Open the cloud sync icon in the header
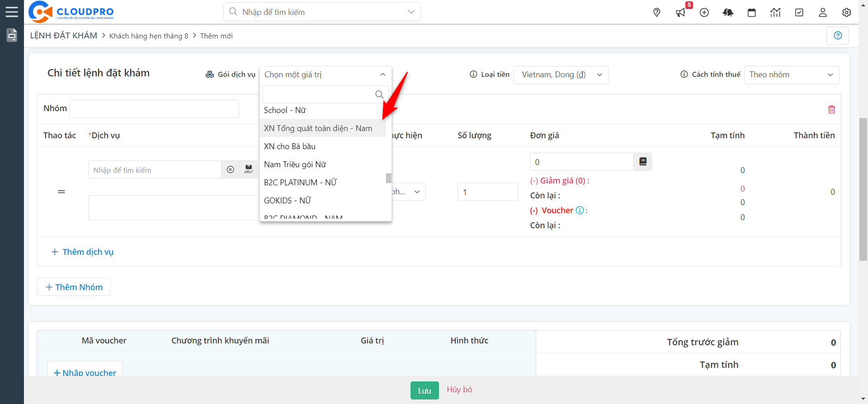Viewport: 868px width, 404px height. pyautogui.click(x=728, y=13)
